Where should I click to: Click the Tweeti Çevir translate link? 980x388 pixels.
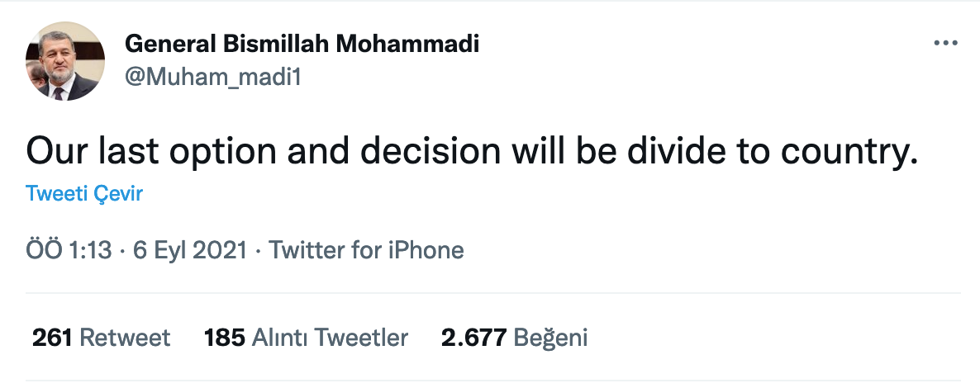(x=84, y=194)
